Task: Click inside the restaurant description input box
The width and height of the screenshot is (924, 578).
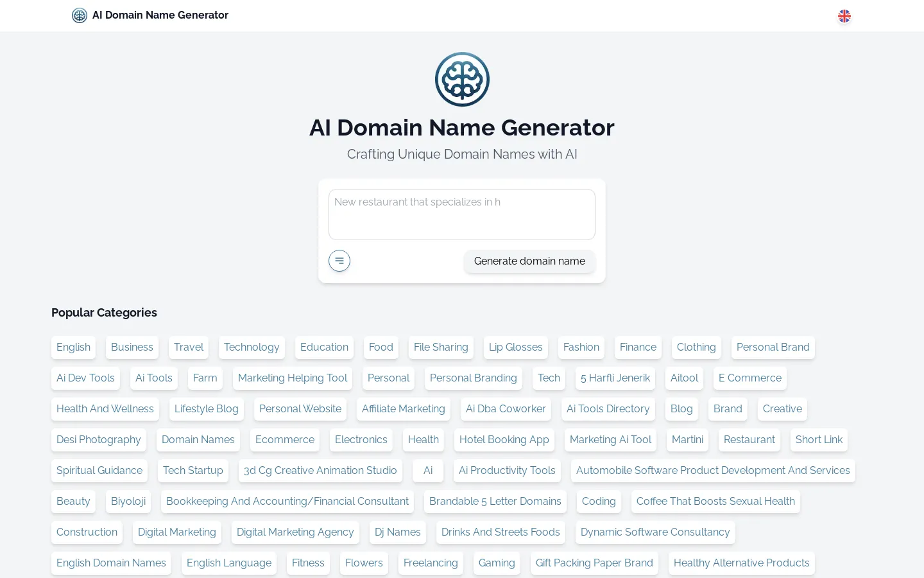Action: pos(462,214)
